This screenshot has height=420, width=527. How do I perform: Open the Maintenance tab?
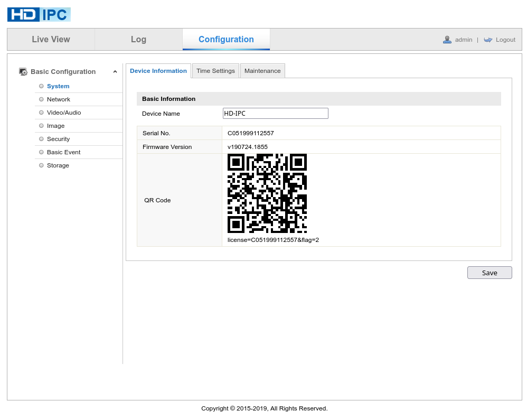262,70
